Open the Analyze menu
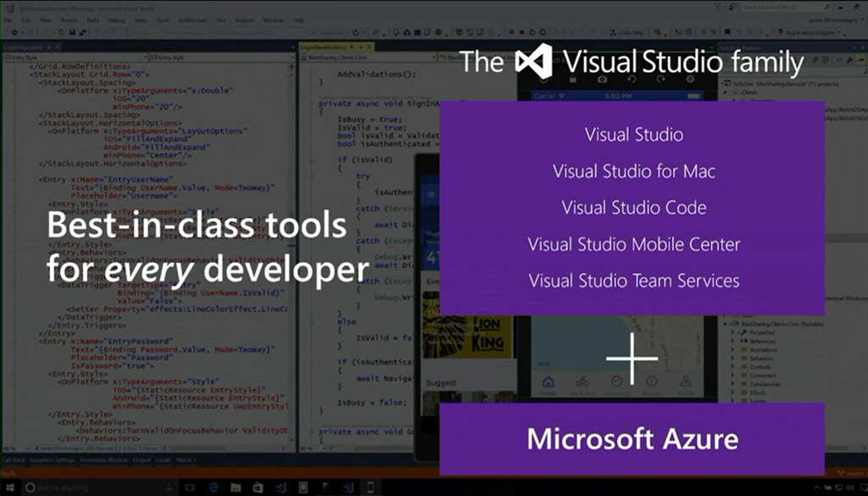 (244, 20)
